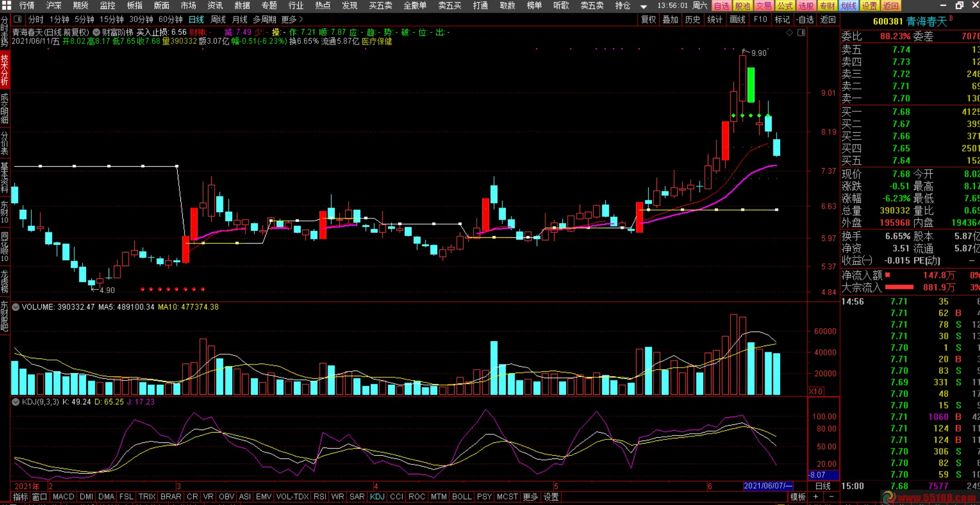This screenshot has width=980, height=505.
Task: Select 30分钟 period
Action: (x=141, y=19)
